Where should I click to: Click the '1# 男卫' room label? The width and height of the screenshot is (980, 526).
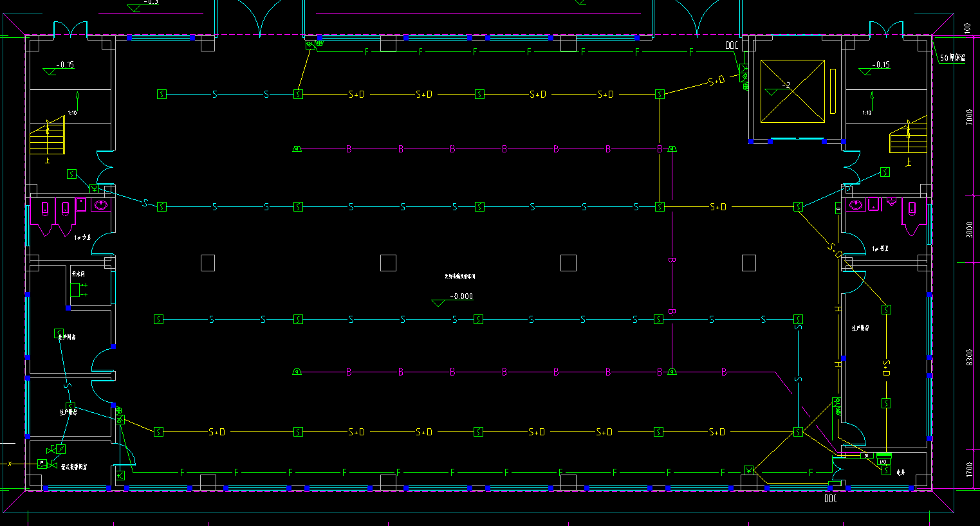tap(880, 249)
